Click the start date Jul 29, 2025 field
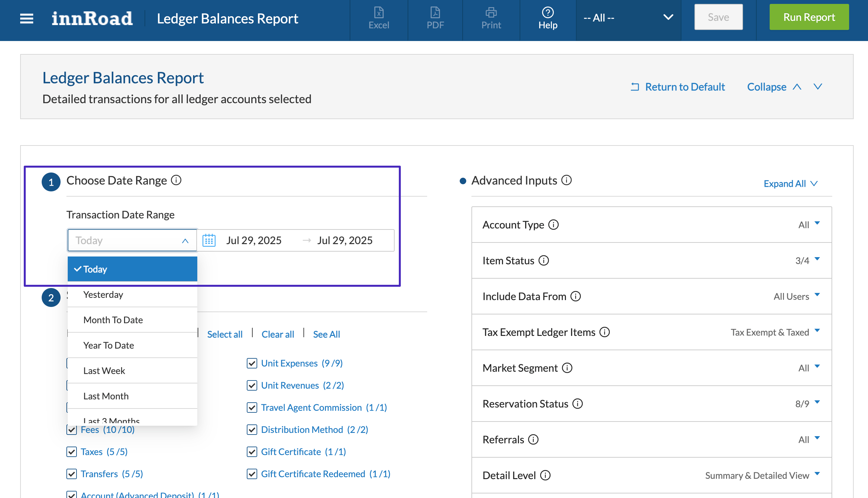The image size is (868, 498). point(254,241)
